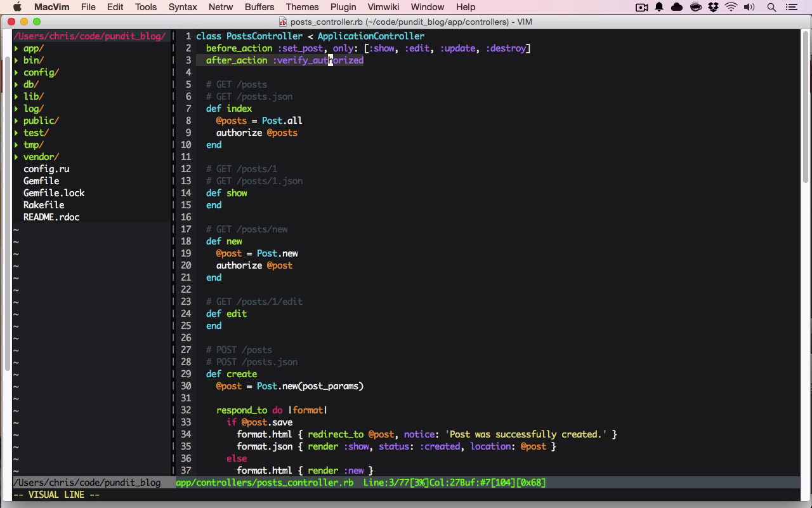Click the screen recording camera menu bar icon

pos(642,7)
